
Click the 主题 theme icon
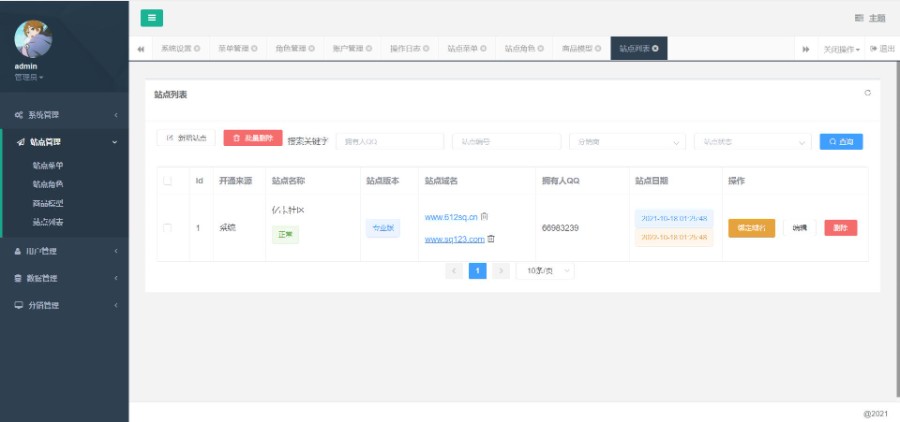click(x=859, y=18)
